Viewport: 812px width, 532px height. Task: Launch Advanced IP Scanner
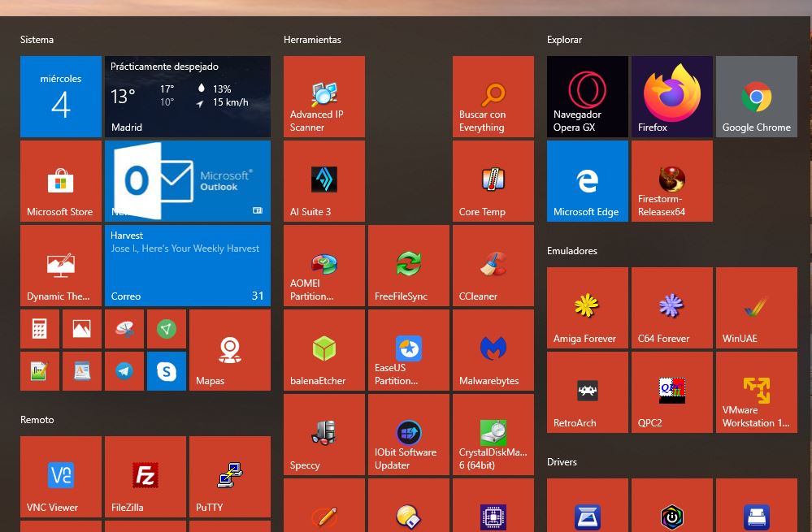click(x=324, y=97)
